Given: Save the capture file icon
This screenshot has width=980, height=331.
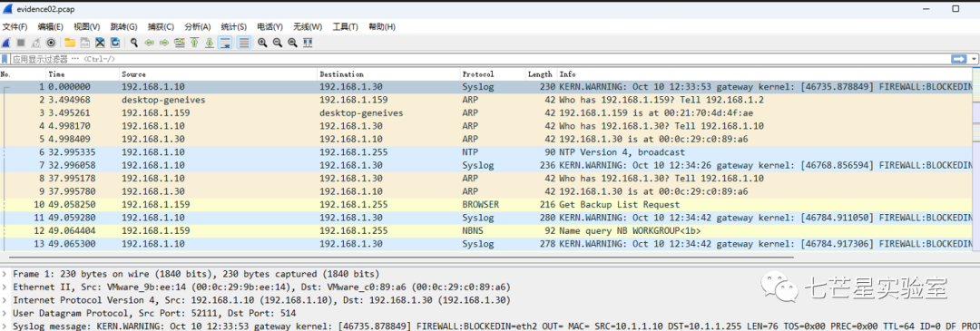Looking at the screenshot, I should point(85,43).
